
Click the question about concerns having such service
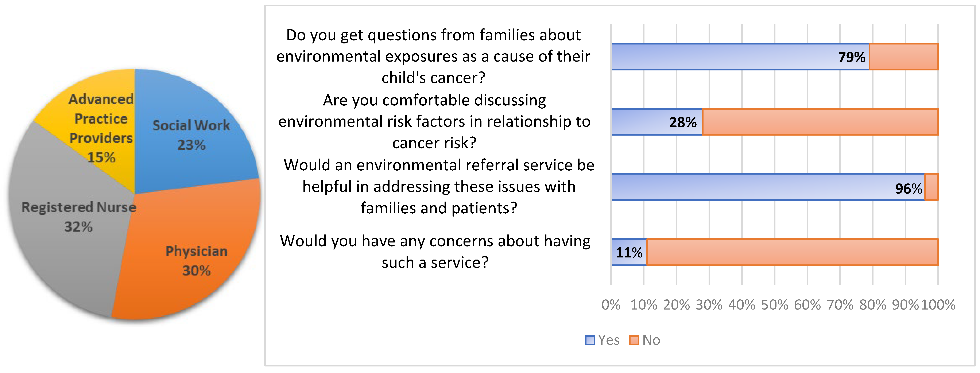click(x=435, y=251)
